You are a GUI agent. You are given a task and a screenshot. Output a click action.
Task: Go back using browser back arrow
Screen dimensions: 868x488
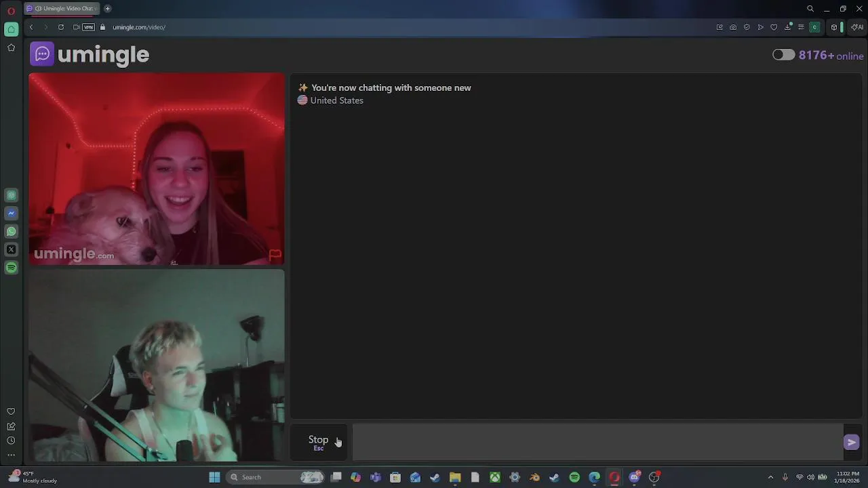pyautogui.click(x=31, y=27)
